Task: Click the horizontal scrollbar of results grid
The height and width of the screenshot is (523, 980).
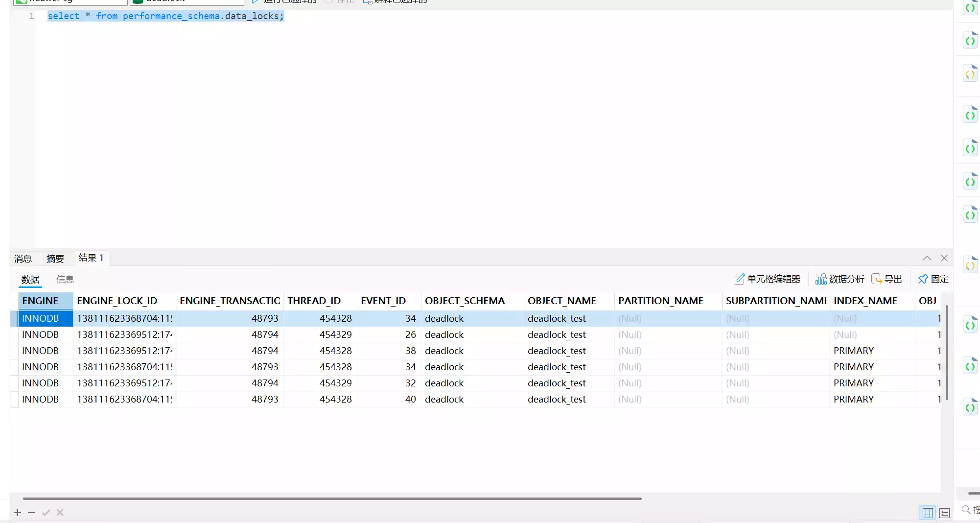Action: click(332, 499)
